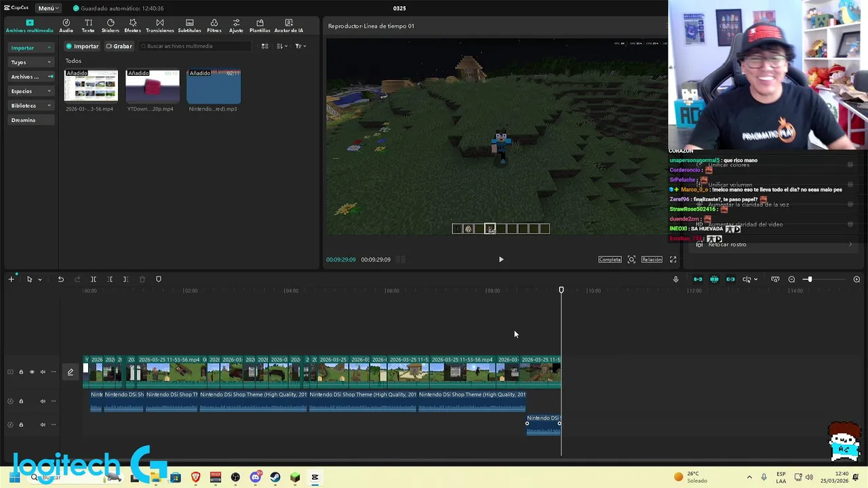Expand player to fullscreen

(x=673, y=260)
